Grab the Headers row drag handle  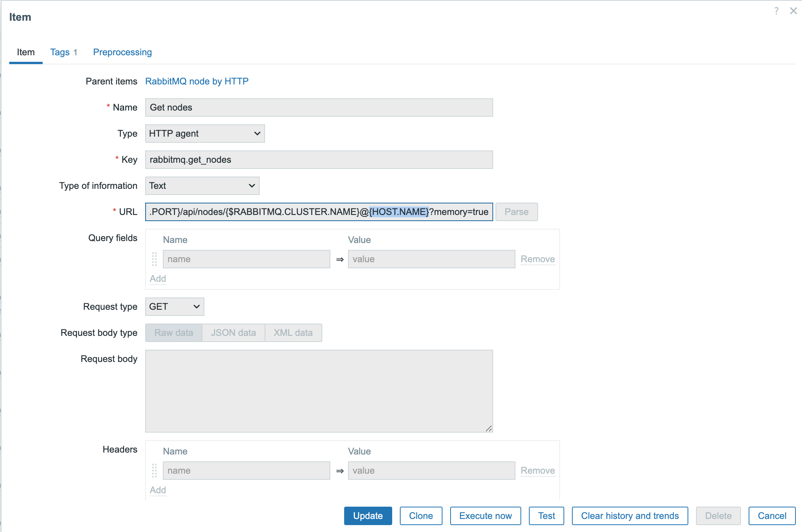click(154, 471)
